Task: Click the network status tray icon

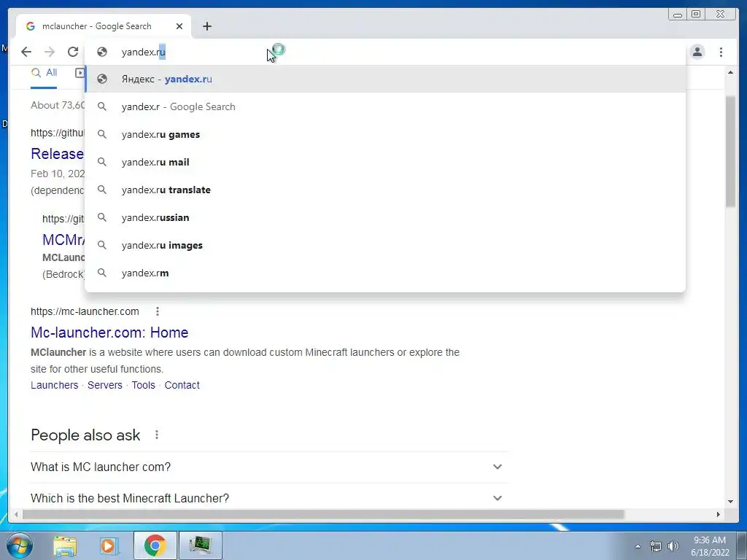Action: (x=656, y=546)
